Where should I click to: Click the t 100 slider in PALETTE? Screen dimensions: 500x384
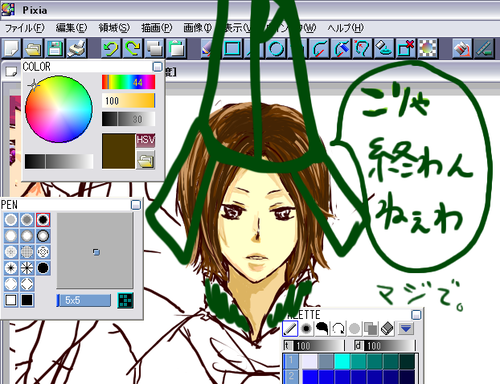point(314,345)
